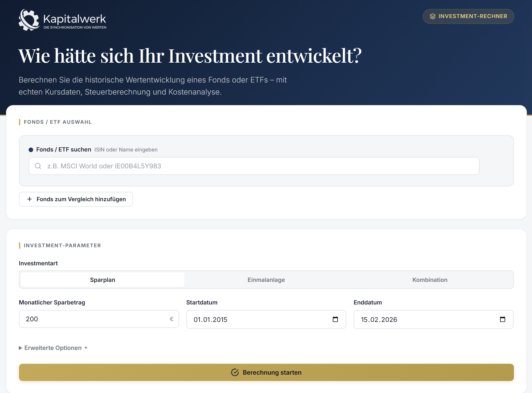Viewport: 532px width, 393px height.
Task: Open the Investment-Rechner header badge
Action: point(468,16)
